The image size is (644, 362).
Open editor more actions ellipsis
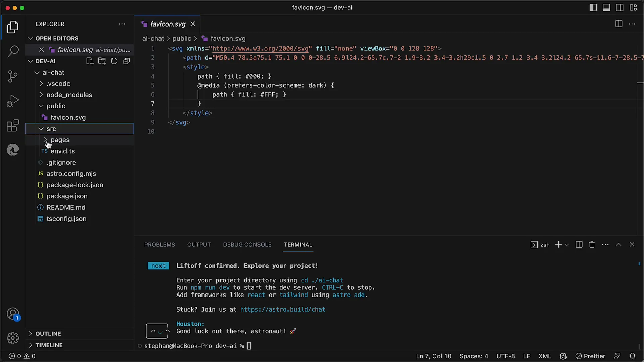click(x=632, y=24)
